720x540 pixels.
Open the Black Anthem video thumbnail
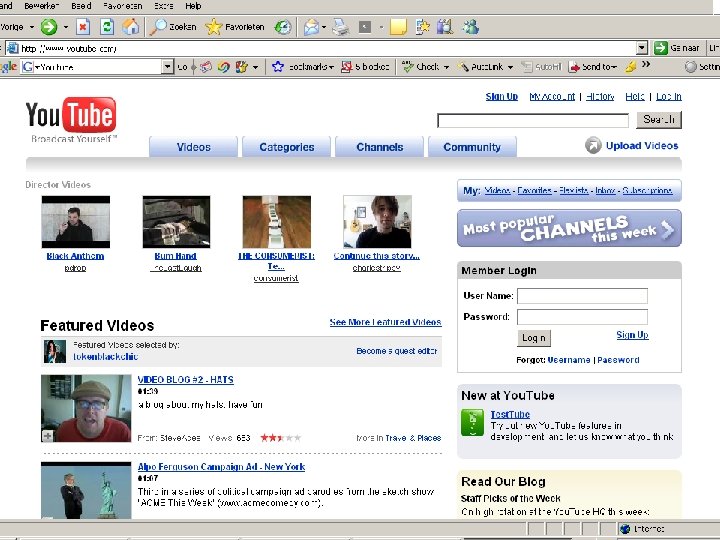click(x=76, y=222)
